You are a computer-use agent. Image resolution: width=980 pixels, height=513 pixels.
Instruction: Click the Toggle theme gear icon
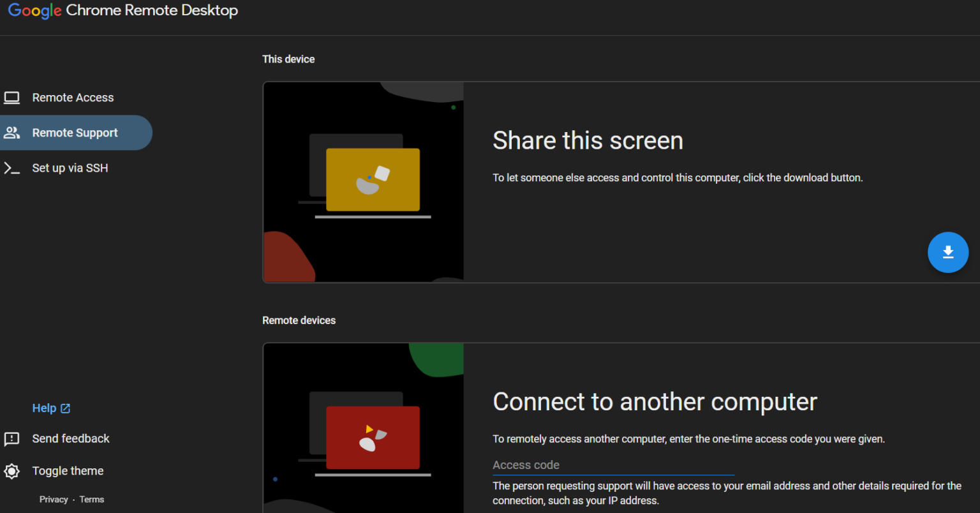[x=11, y=471]
